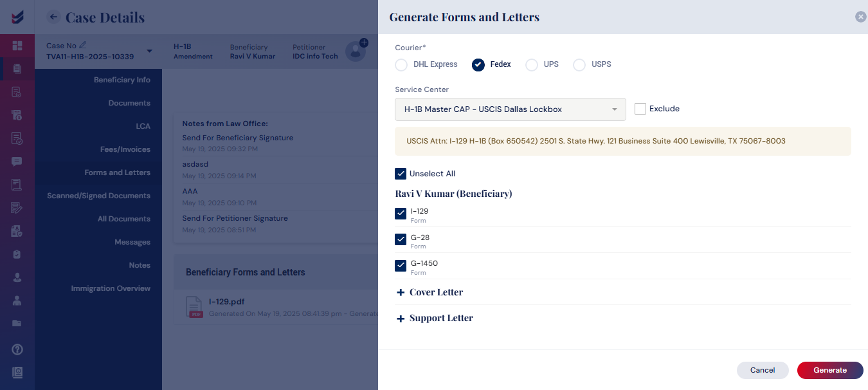Open the dashboard grid icon in sidebar

coord(17,46)
